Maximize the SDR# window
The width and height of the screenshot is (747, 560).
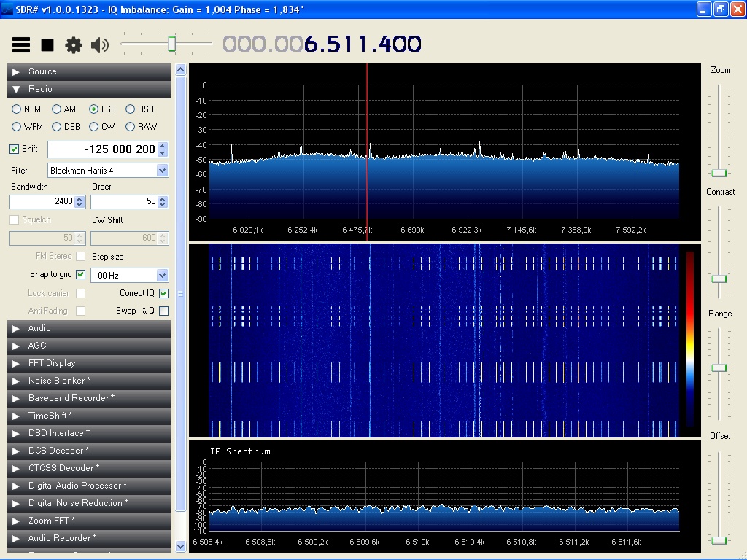click(x=720, y=9)
